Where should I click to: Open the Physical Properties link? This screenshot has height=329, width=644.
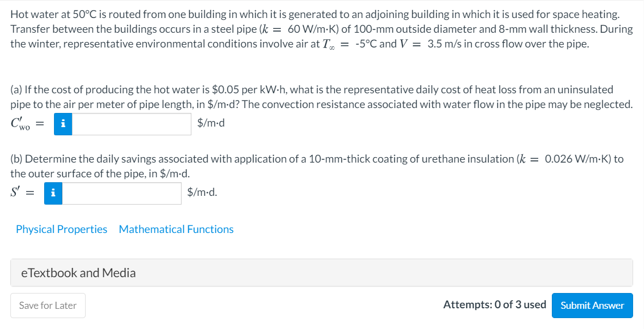point(62,229)
